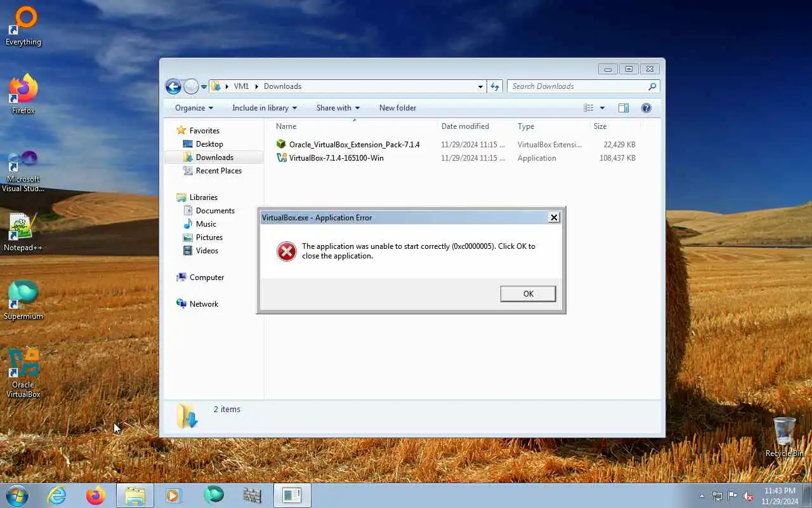Go forward in Explorer window
Viewport: 812px width, 508px height.
point(191,86)
